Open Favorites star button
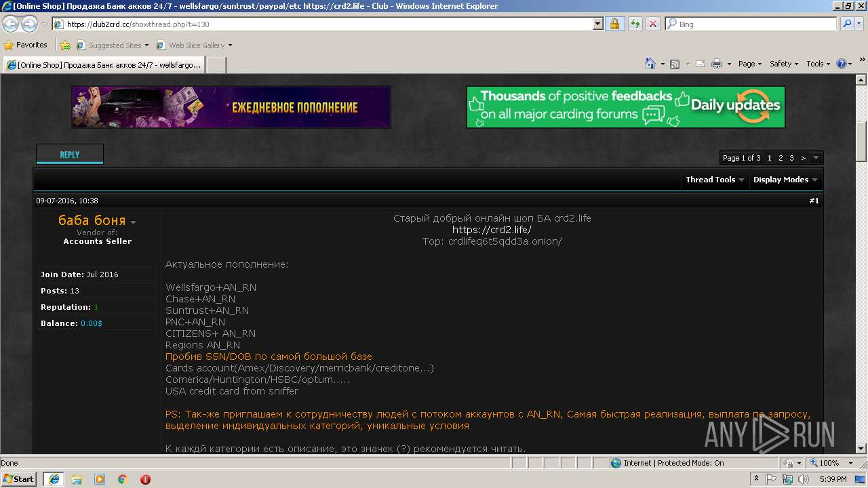Screen dimensions: 868x488 tap(26, 45)
